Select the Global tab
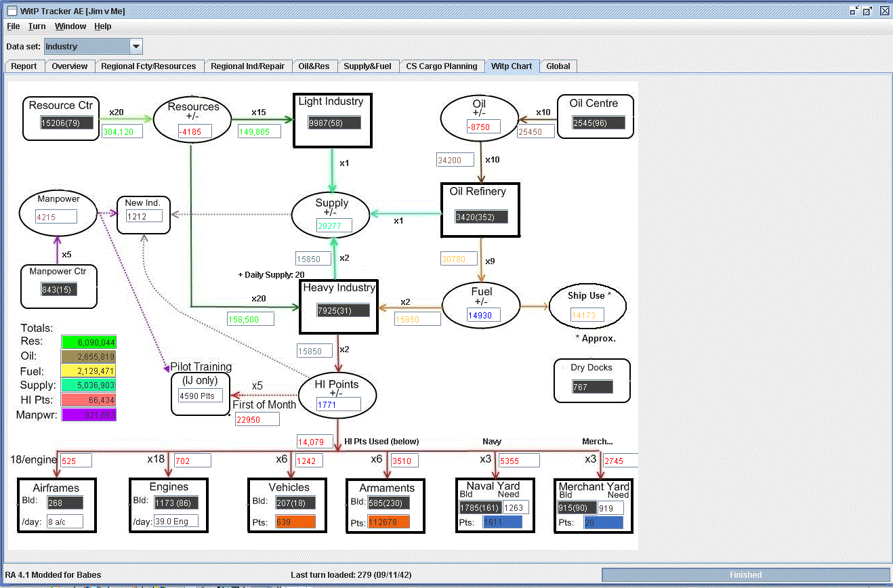The height and width of the screenshot is (588, 893). point(558,66)
